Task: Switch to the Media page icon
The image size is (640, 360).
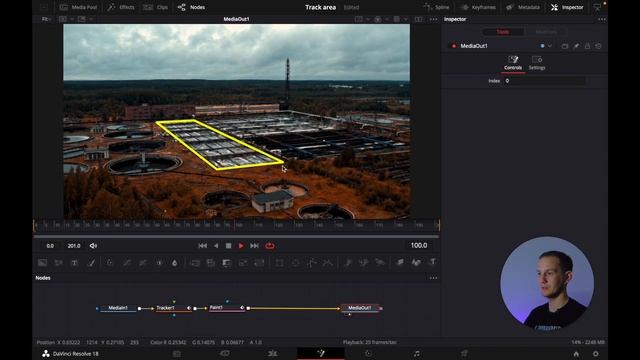Action: 177,353
